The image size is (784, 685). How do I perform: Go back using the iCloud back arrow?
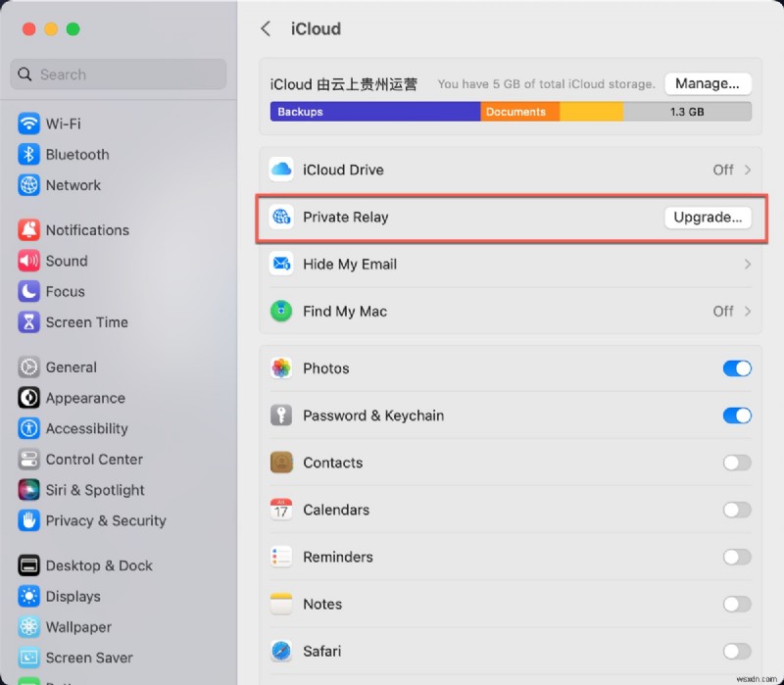pos(266,29)
